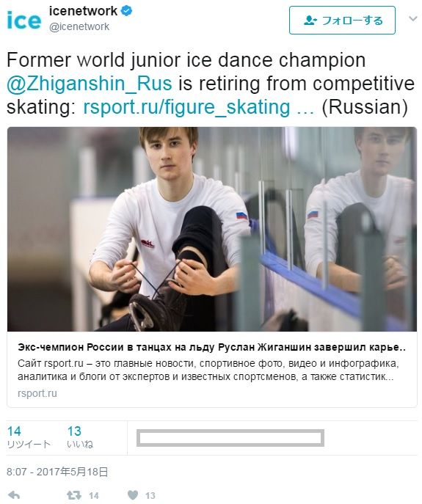View the 13 いいね likes list
422x504 pixels.
click(80, 437)
